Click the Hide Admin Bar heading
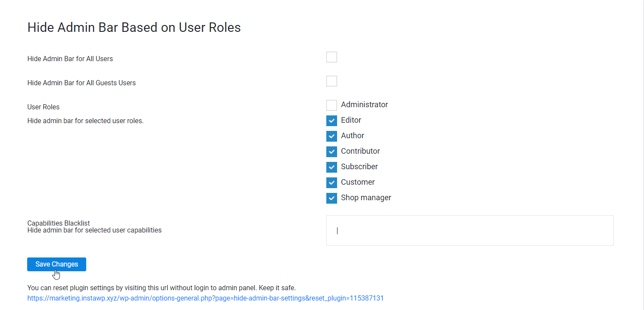Image resolution: width=644 pixels, height=310 pixels. point(134,27)
